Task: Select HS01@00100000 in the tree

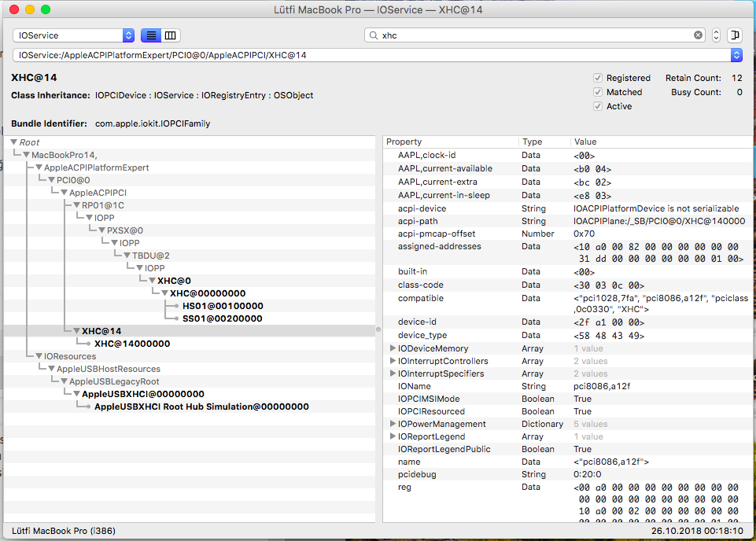Action: pyautogui.click(x=223, y=306)
